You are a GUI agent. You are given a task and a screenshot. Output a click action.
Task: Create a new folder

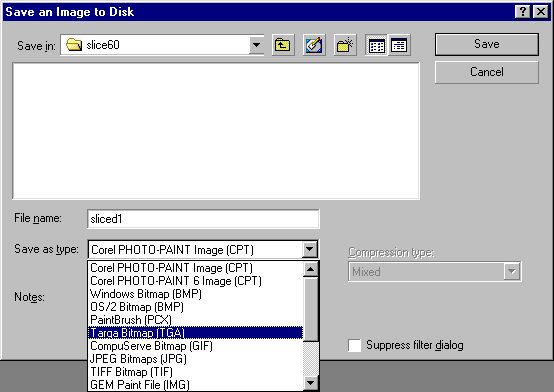345,45
